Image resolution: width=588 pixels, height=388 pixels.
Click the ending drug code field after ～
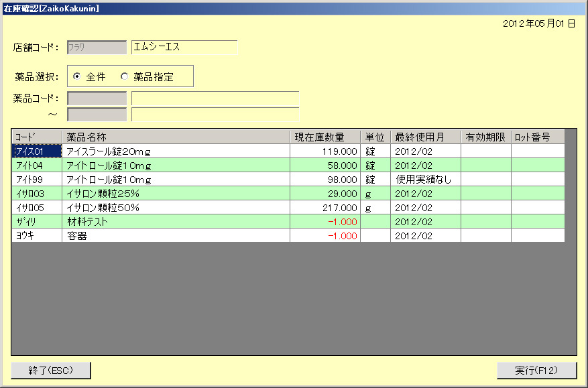point(97,115)
